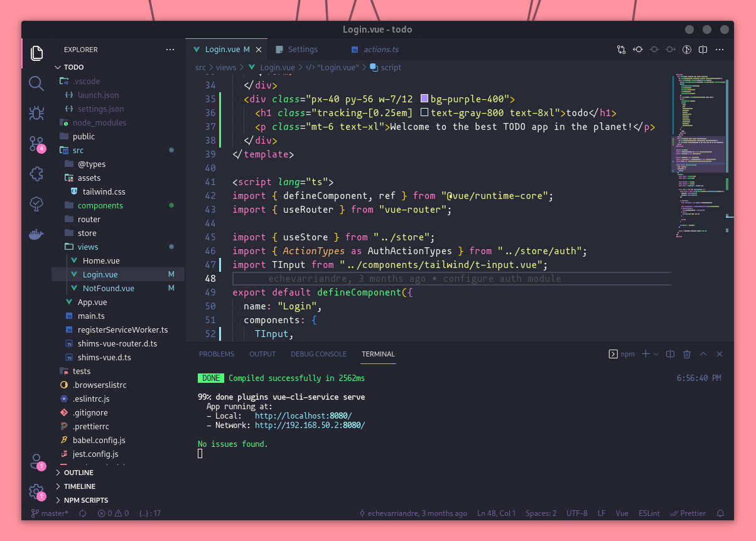Select the TERMINAL panel tab
756x541 pixels.
378,354
